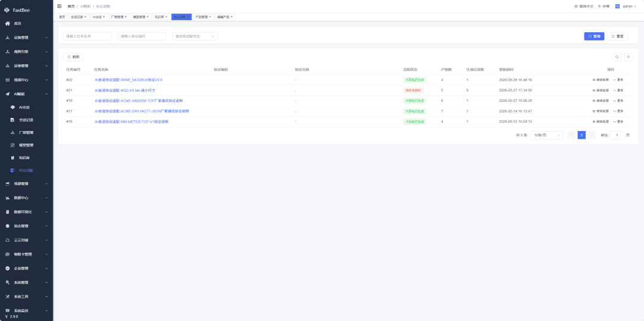Click the 数据可视化 sidebar icon
644x321 pixels.
click(7, 212)
